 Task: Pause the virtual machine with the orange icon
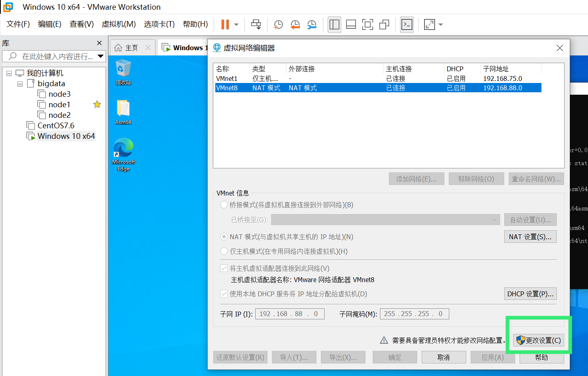tap(225, 25)
